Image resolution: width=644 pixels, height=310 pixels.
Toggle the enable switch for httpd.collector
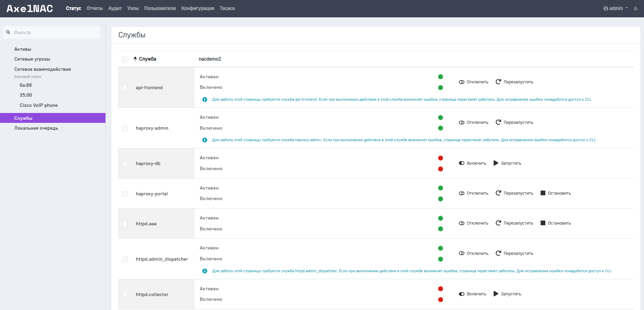(x=462, y=294)
